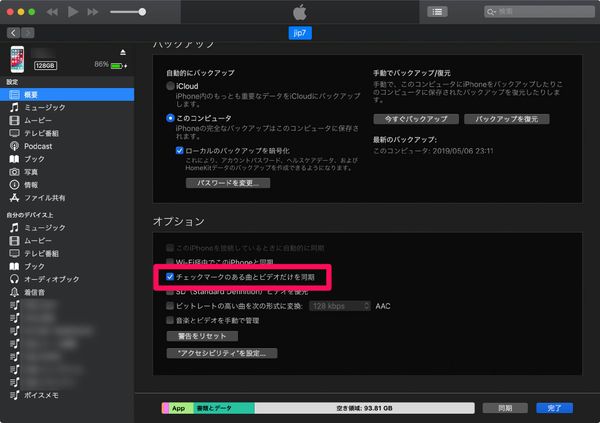Toggle Wi-Fi経由でこのiPhoneと同期 checkbox

(170, 262)
